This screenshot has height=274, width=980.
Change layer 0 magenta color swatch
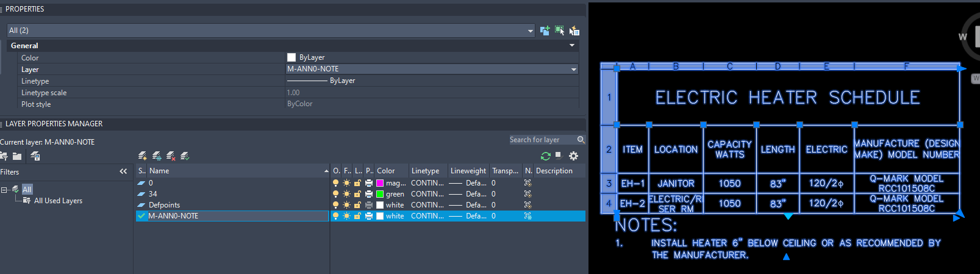click(380, 183)
